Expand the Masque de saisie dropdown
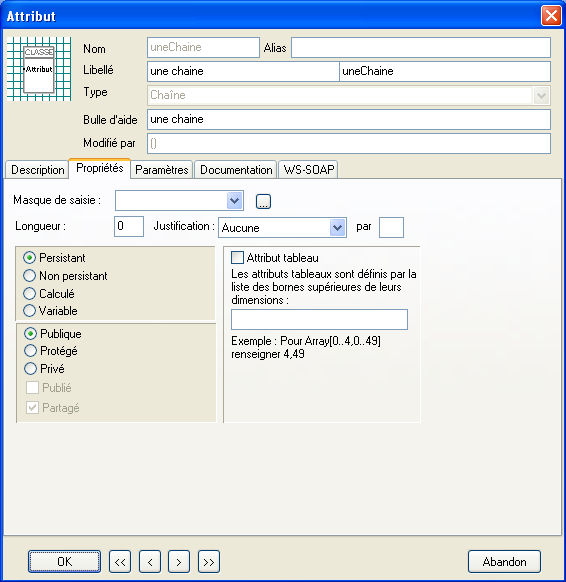566x582 pixels. tap(235, 201)
